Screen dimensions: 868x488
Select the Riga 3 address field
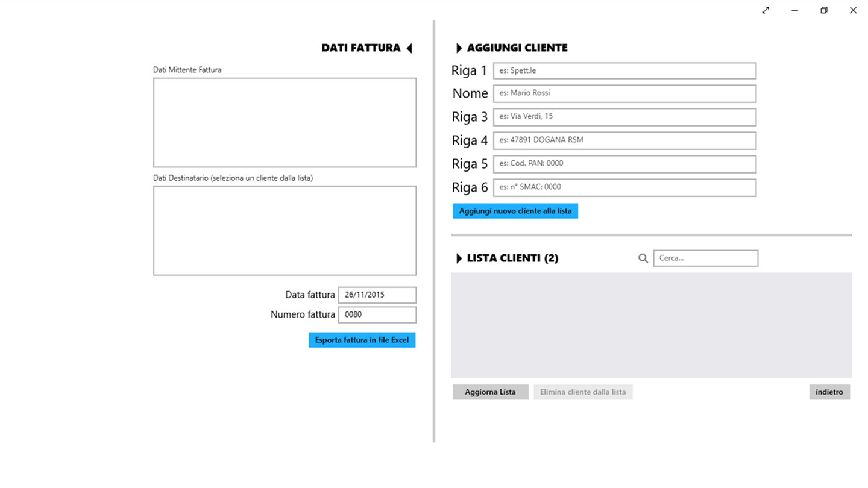[x=624, y=117]
